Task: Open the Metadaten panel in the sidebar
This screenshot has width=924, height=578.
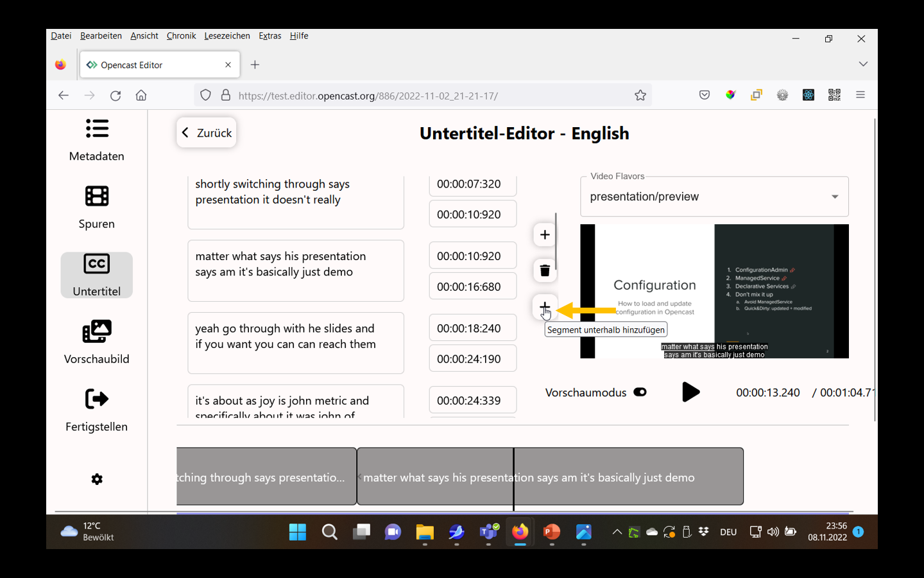Action: tap(96, 140)
